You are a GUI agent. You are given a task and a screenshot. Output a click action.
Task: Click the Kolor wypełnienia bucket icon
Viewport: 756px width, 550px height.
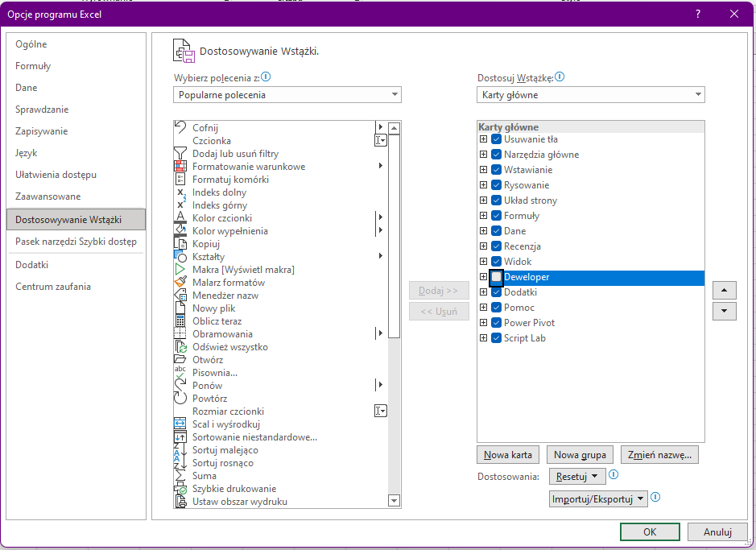coord(180,230)
